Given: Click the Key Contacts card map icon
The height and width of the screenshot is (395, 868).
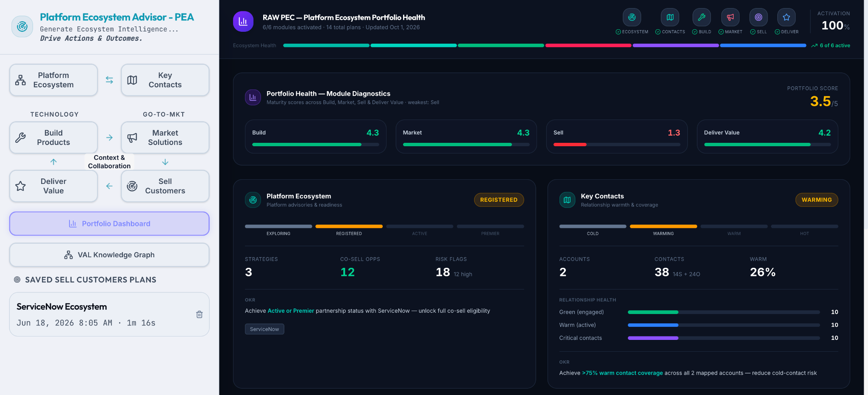Looking at the screenshot, I should (x=567, y=200).
